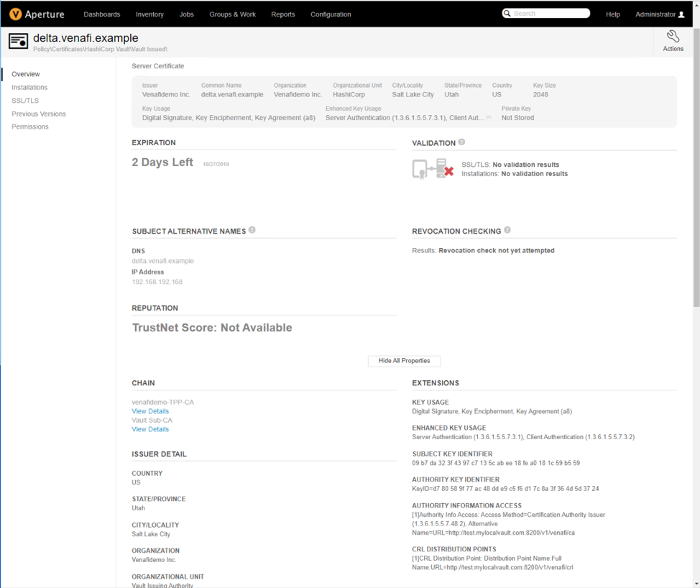This screenshot has width=700, height=588.
Task: Go to the Installations sidebar tab
Action: [x=29, y=88]
